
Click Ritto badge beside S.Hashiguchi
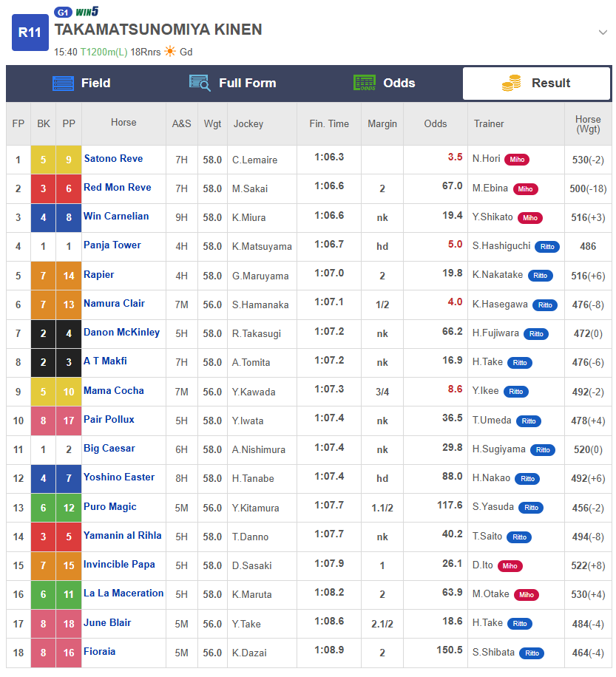tap(547, 247)
